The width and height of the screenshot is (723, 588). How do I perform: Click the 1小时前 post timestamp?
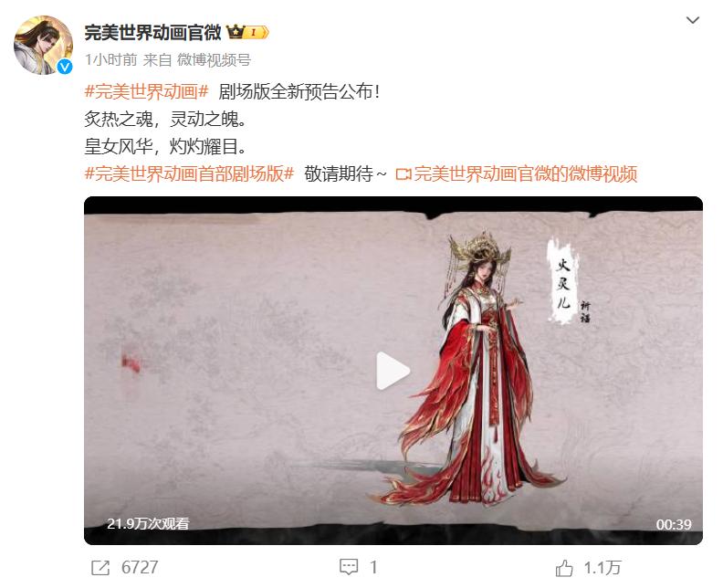click(x=111, y=60)
